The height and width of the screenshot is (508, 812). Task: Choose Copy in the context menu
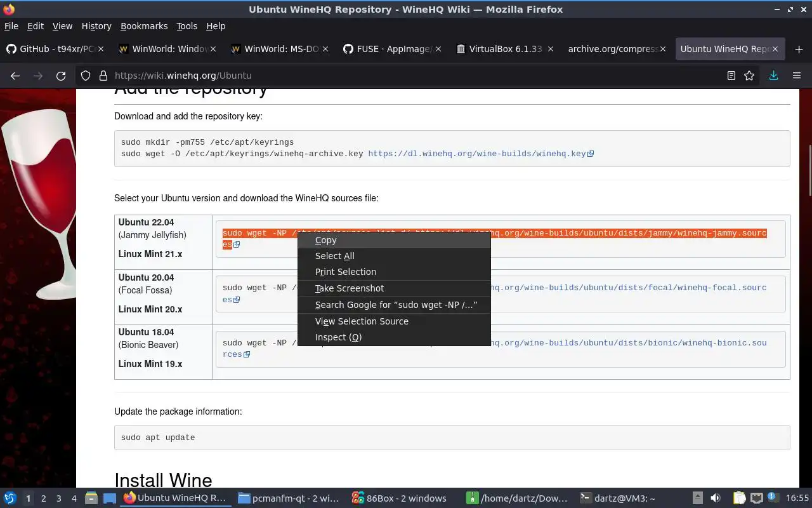tap(394, 240)
